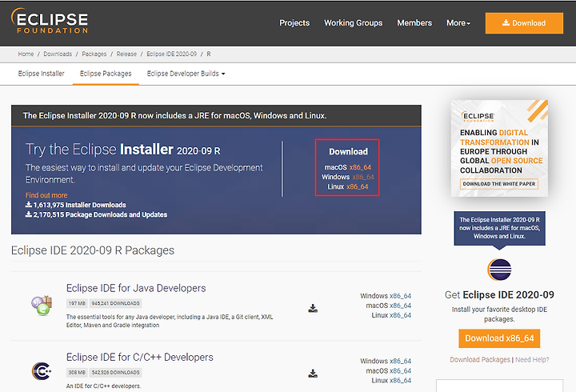Click the 2,170,515 Package Downloads and Updates text

pos(96,214)
